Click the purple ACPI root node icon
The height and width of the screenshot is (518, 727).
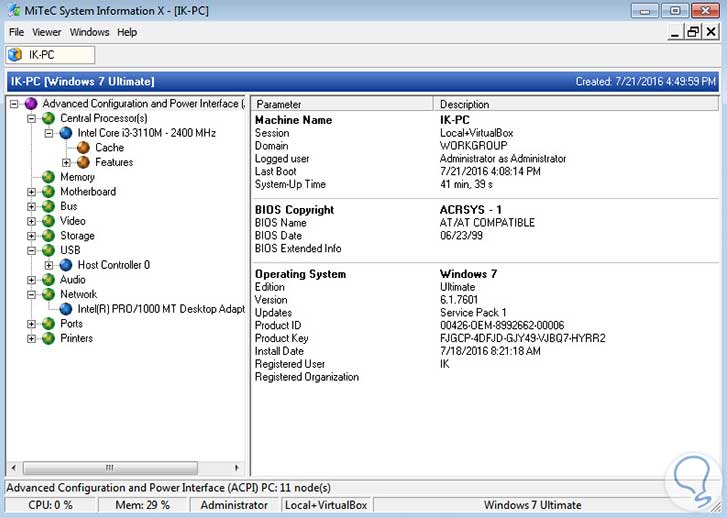point(31,103)
